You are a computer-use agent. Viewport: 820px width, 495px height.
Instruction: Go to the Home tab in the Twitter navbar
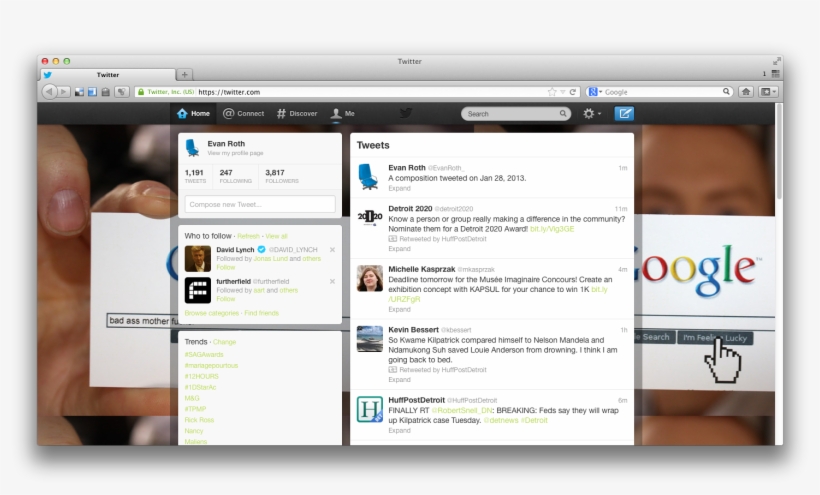click(193, 113)
